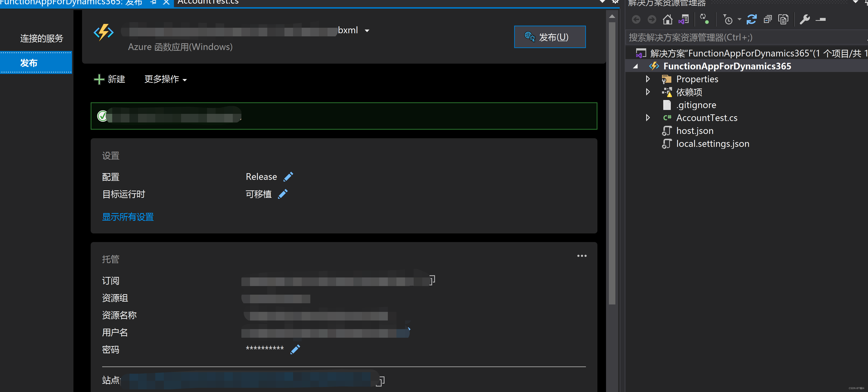Click the 显示所有设置 link
The height and width of the screenshot is (392, 868).
tap(128, 217)
